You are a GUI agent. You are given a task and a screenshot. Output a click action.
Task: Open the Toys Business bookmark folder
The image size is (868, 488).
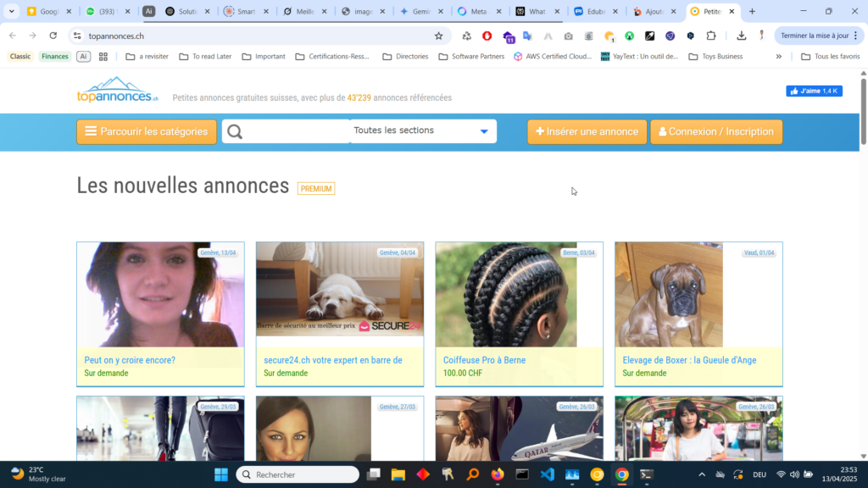pos(715,57)
